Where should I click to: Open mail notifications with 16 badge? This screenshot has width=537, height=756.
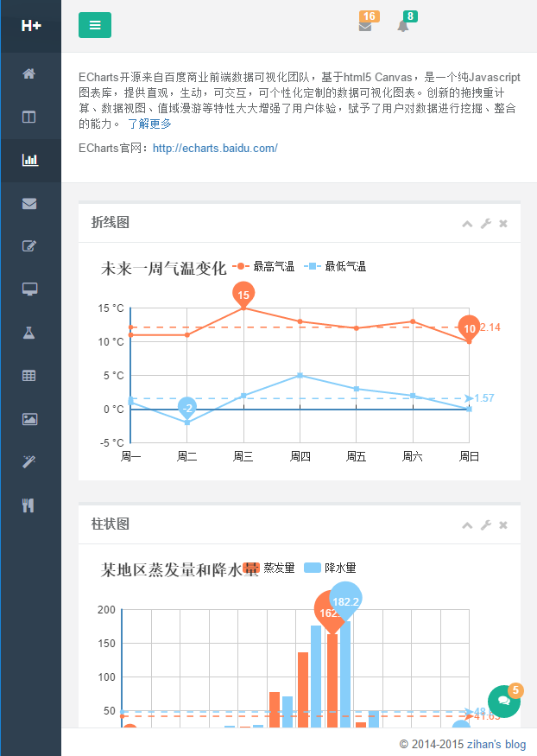(365, 26)
